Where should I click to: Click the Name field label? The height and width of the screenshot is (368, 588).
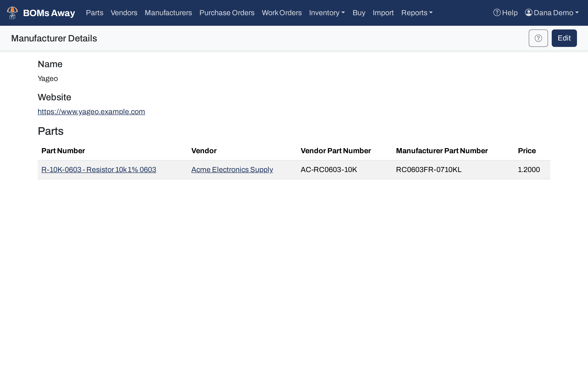tap(50, 64)
